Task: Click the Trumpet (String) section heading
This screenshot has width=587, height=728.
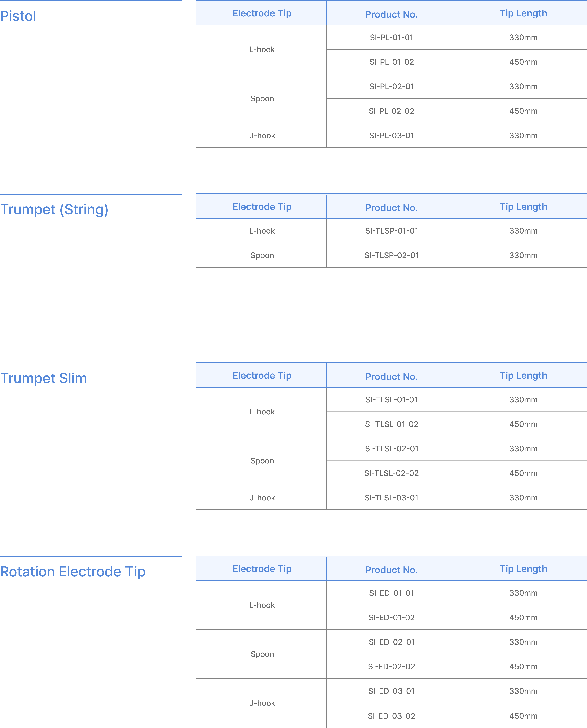Action: [54, 209]
